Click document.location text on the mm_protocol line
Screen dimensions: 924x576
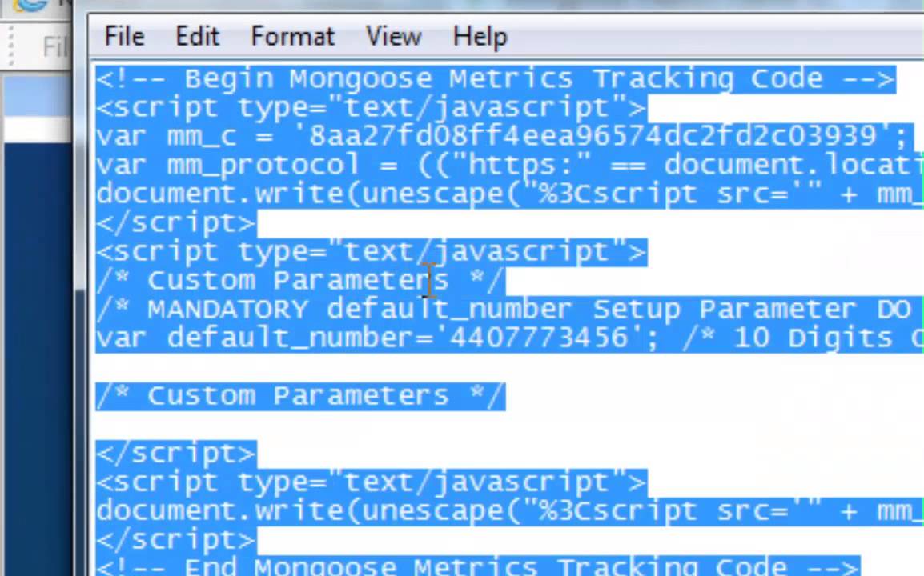click(x=793, y=165)
